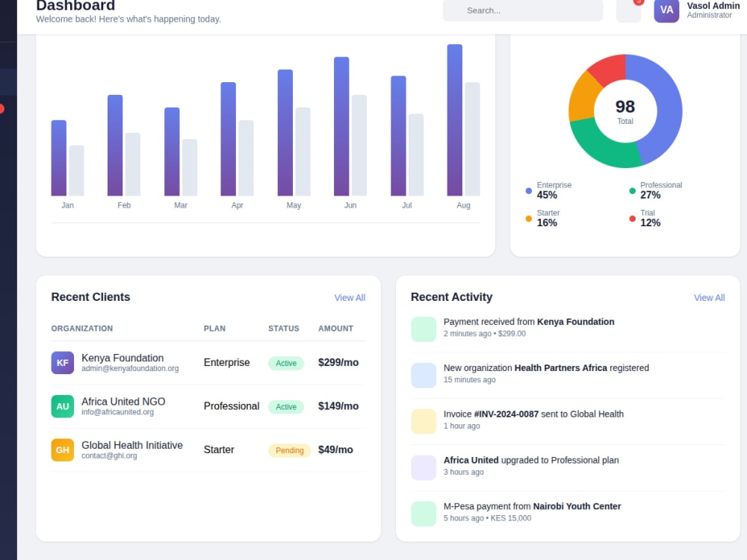This screenshot has height=560, width=747.
Task: Click the red Trial legend dot
Action: (632, 219)
